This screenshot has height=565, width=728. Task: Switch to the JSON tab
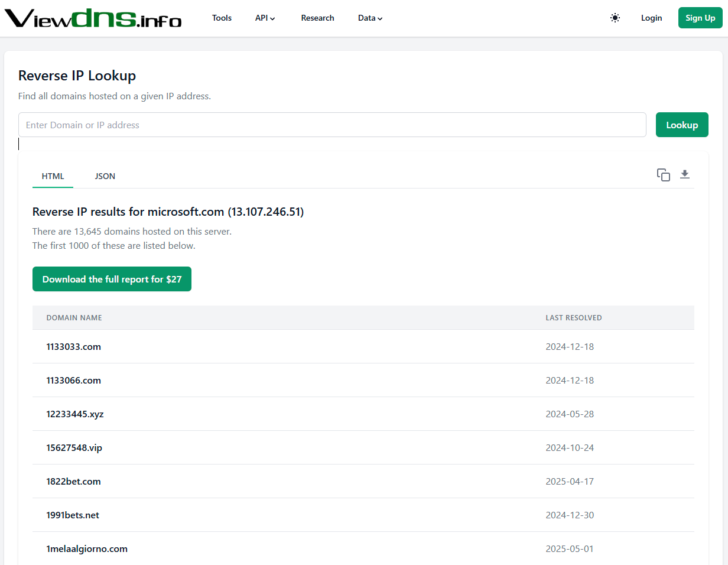pos(105,176)
